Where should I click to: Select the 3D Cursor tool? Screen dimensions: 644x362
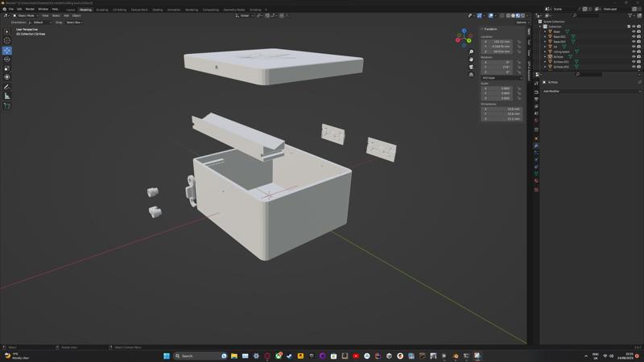tap(7, 41)
